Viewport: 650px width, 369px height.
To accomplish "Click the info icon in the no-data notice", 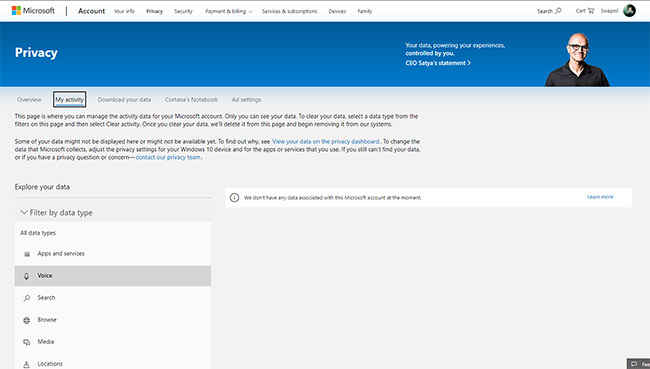I will pyautogui.click(x=234, y=197).
